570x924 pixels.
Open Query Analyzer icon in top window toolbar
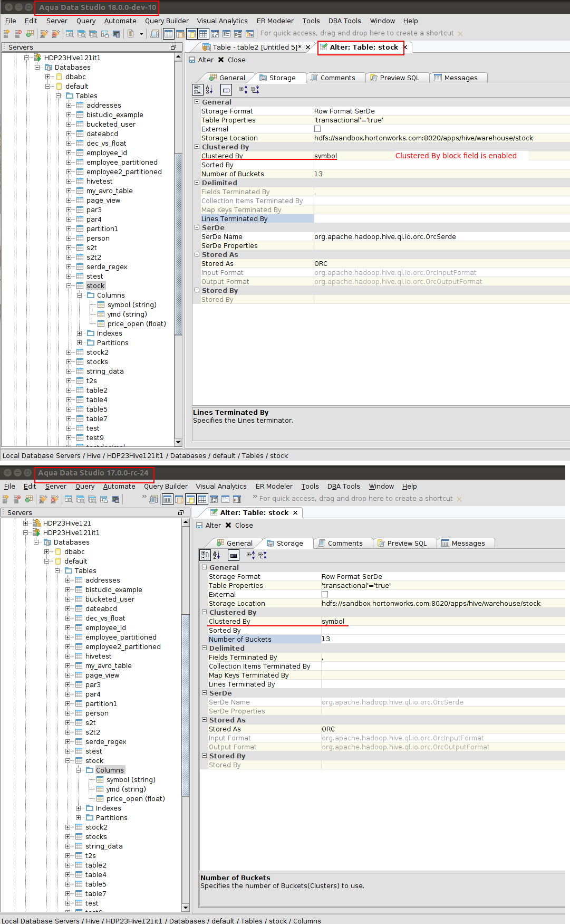pos(70,33)
